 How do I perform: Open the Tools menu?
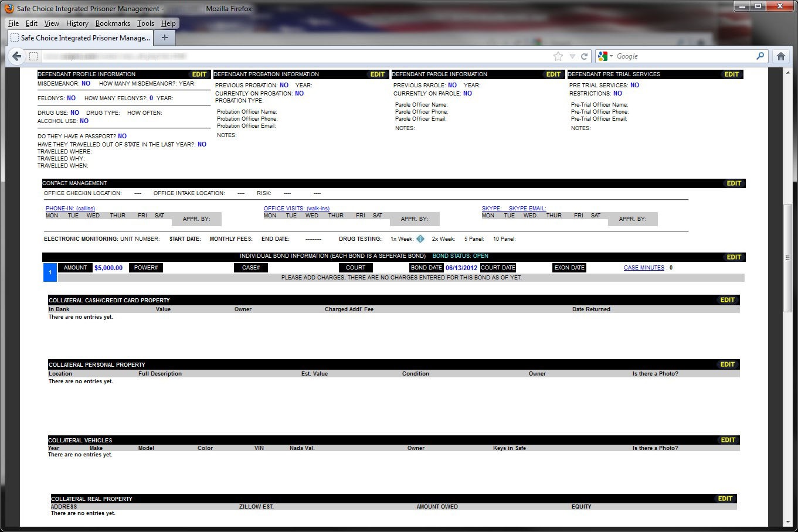click(145, 23)
